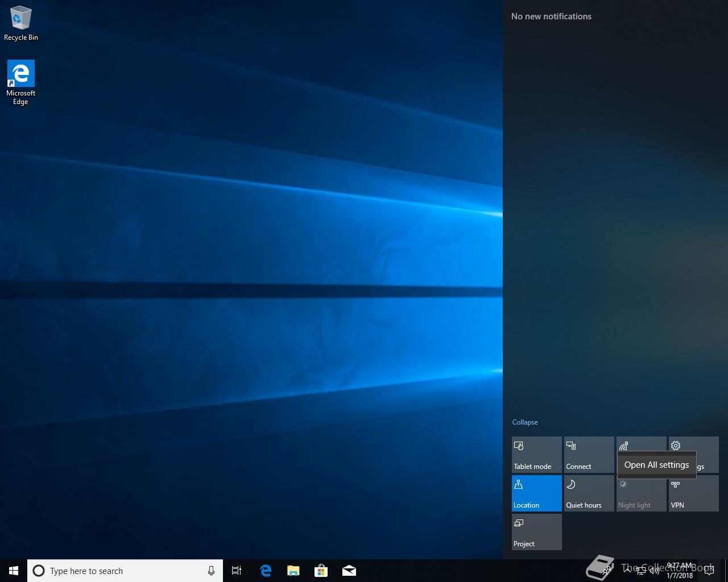Collapse the quick actions panel
728x582 pixels.
[x=525, y=422]
